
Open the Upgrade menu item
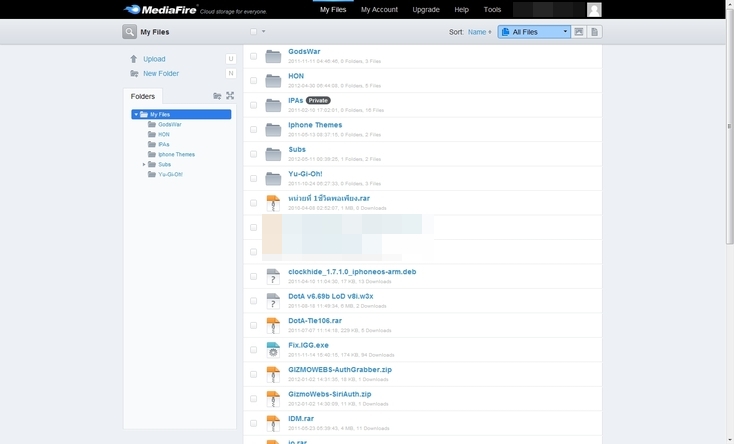pos(426,9)
